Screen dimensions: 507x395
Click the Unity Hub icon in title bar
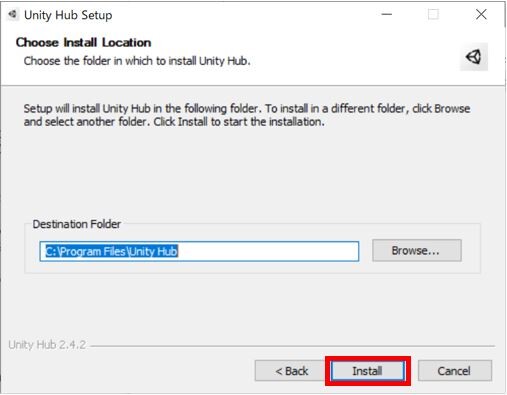(x=13, y=15)
